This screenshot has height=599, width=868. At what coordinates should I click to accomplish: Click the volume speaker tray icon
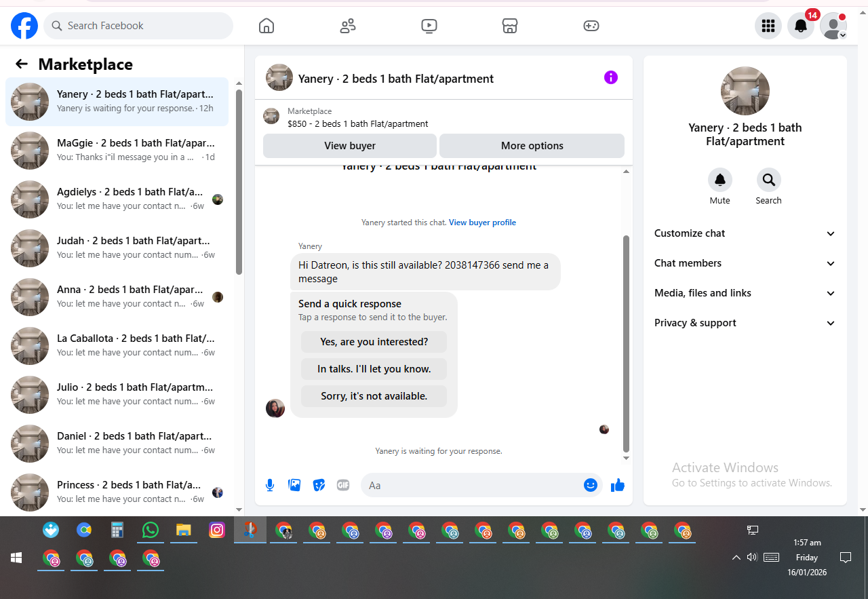(752, 558)
